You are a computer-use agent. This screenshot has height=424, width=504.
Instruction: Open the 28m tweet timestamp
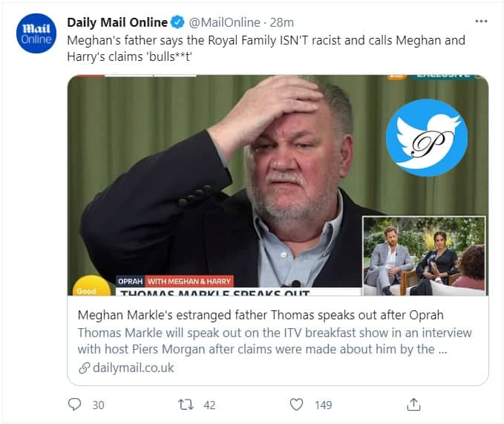tap(282, 23)
